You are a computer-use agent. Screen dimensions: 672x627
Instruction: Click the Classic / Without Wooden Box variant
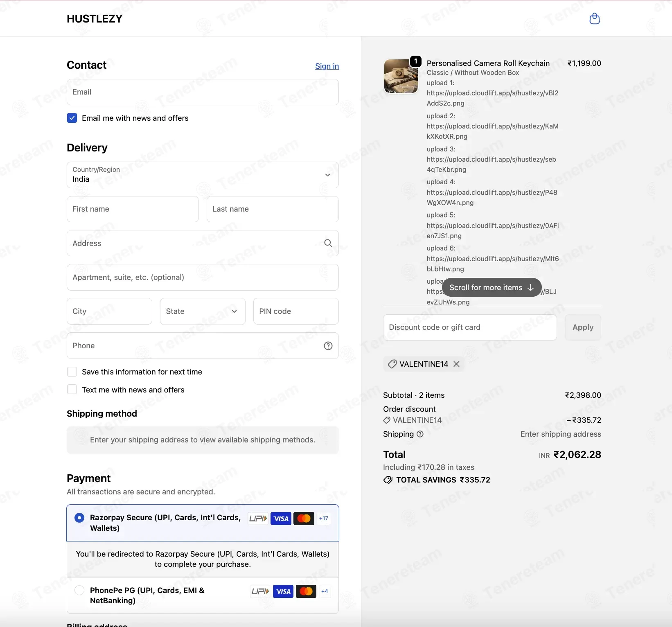(473, 73)
